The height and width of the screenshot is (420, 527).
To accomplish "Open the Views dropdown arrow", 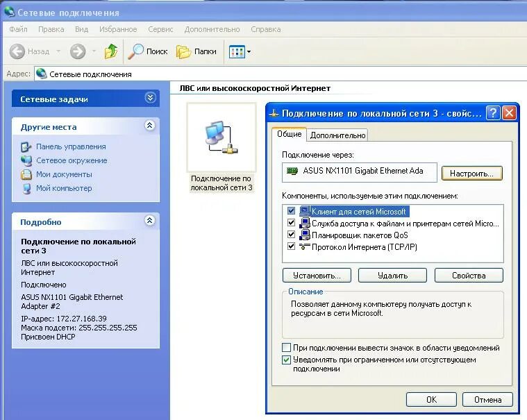I will 249,52.
